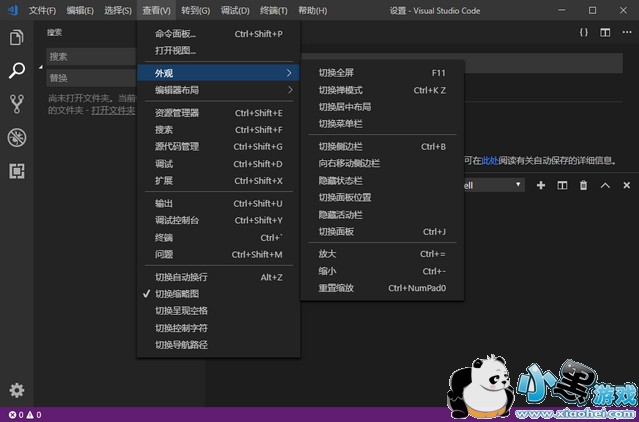The image size is (639, 422).
Task: Click the plus icon to add terminal
Action: coord(541,185)
